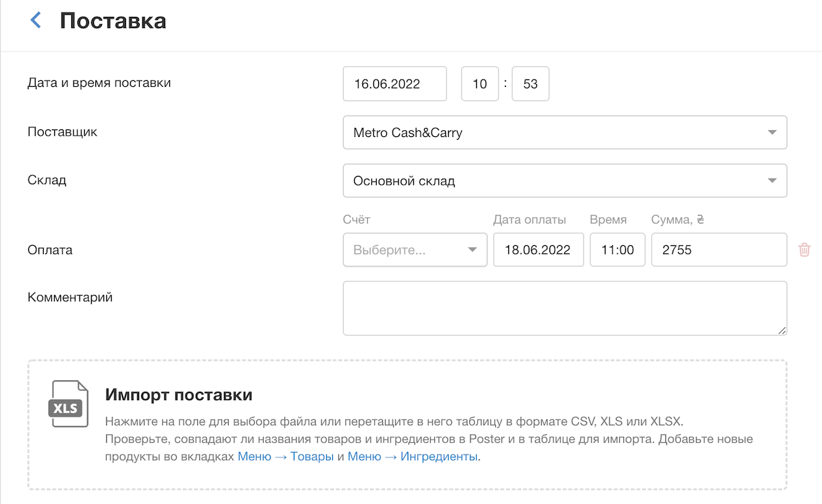Click the Поставка page title
822x504 pixels.
click(113, 21)
